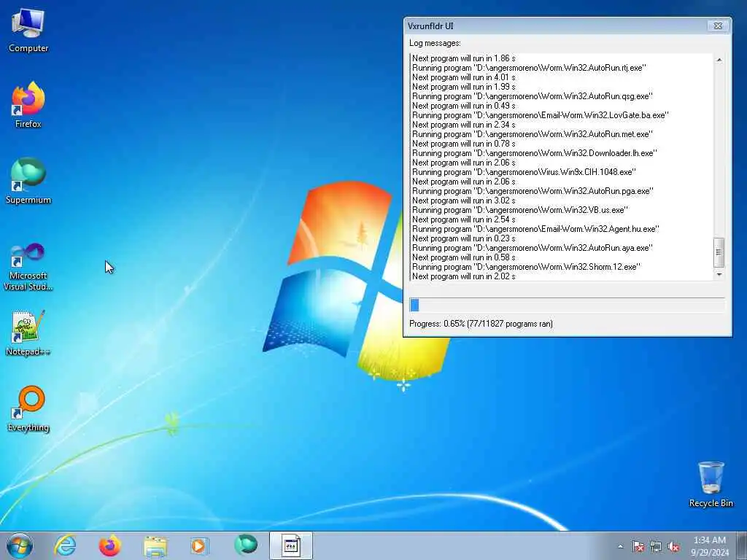Click the 'Next program will run in 1.99 s' line
This screenshot has height=560, width=747.
463,87
